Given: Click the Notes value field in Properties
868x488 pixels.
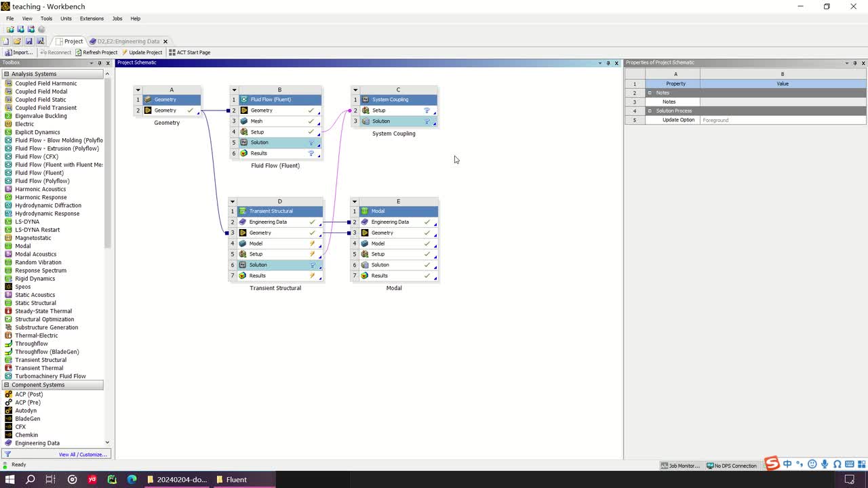Looking at the screenshot, I should pyautogui.click(x=783, y=102).
